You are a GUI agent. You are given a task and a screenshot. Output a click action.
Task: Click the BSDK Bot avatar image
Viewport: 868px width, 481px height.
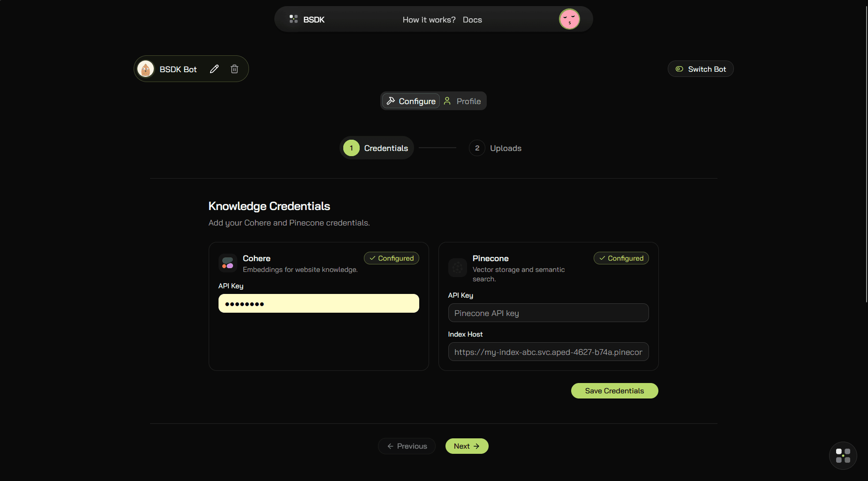click(145, 69)
